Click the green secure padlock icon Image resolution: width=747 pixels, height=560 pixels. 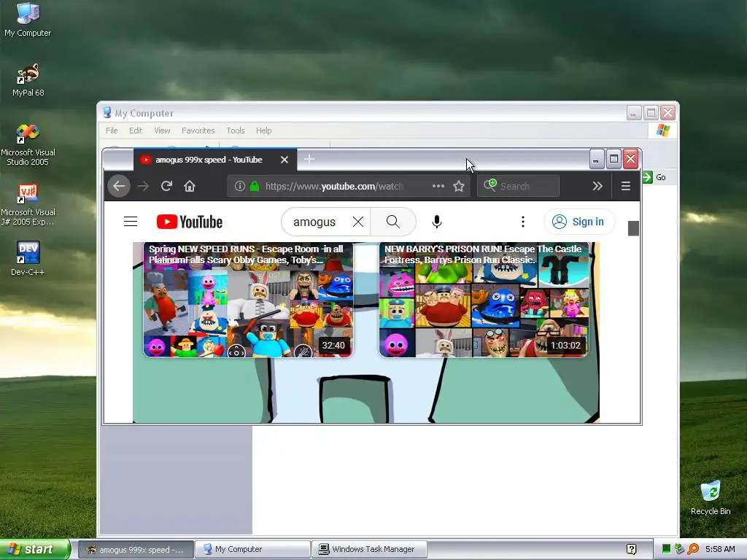coord(255,186)
